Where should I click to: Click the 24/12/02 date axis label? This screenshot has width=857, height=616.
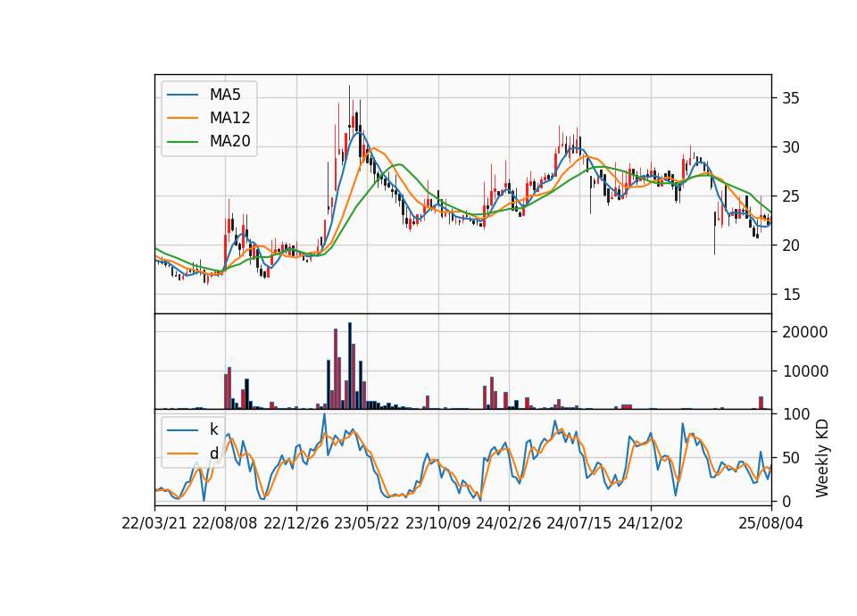(651, 523)
